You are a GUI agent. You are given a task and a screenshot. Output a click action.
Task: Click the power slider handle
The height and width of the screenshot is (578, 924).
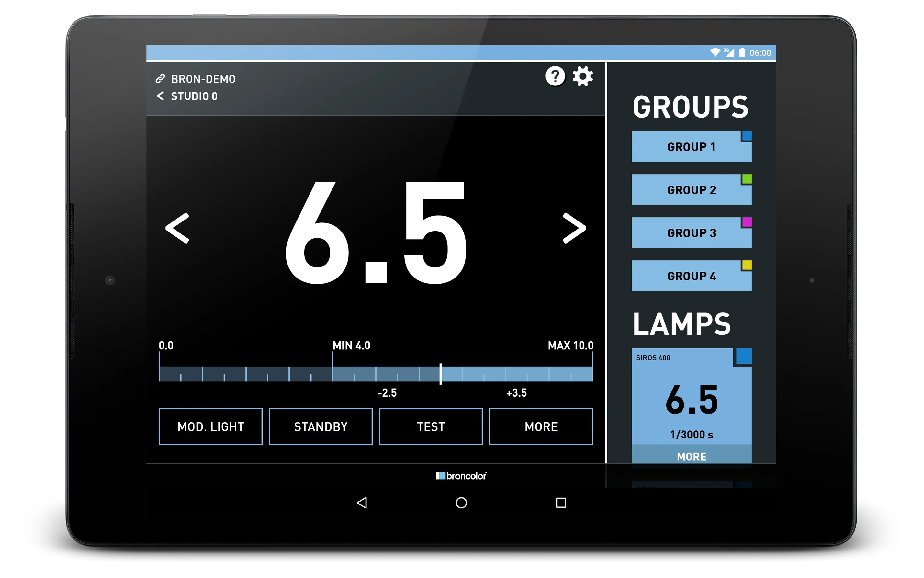pos(441,374)
